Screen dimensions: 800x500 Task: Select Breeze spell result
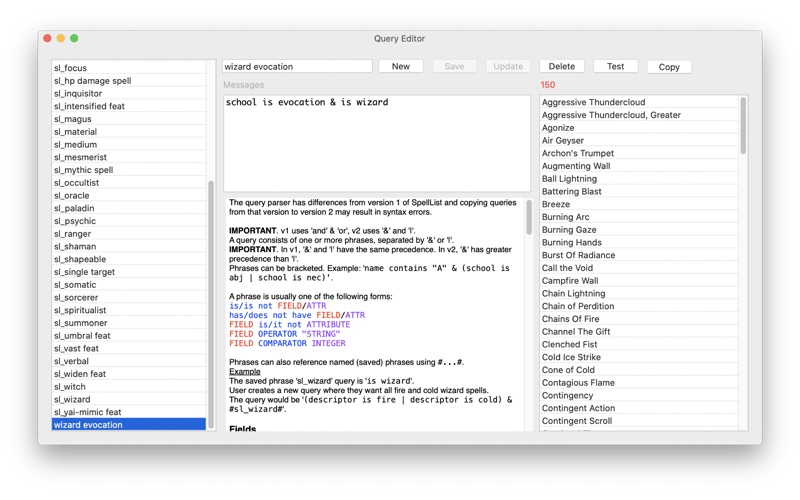[x=639, y=204]
